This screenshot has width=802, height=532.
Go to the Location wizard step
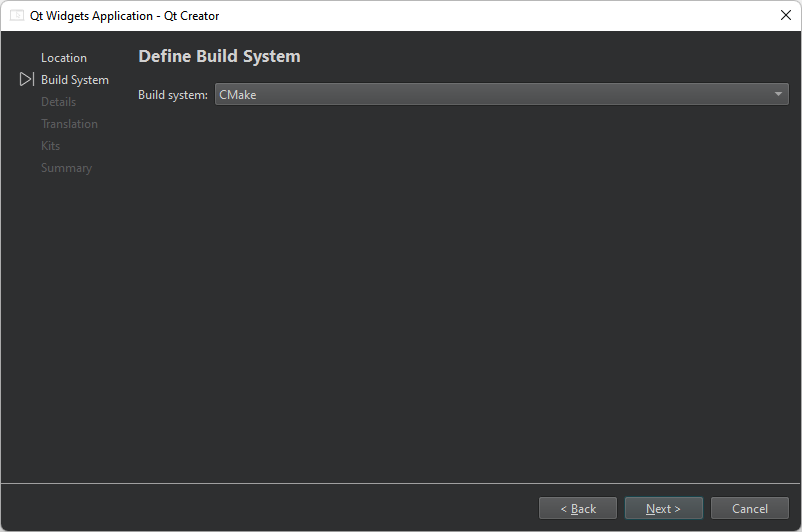(64, 58)
